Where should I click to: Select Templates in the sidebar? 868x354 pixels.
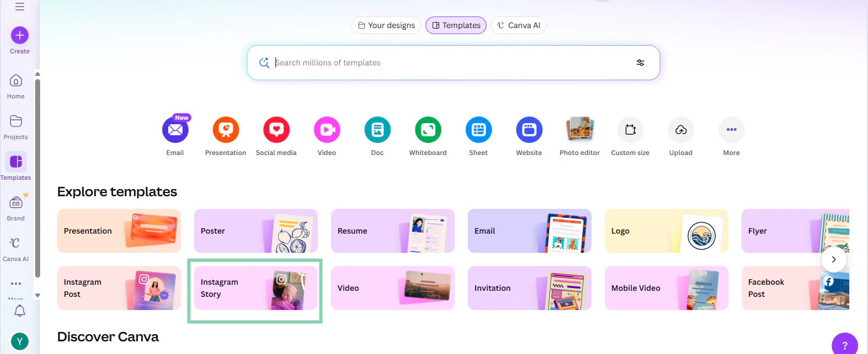pos(16,167)
